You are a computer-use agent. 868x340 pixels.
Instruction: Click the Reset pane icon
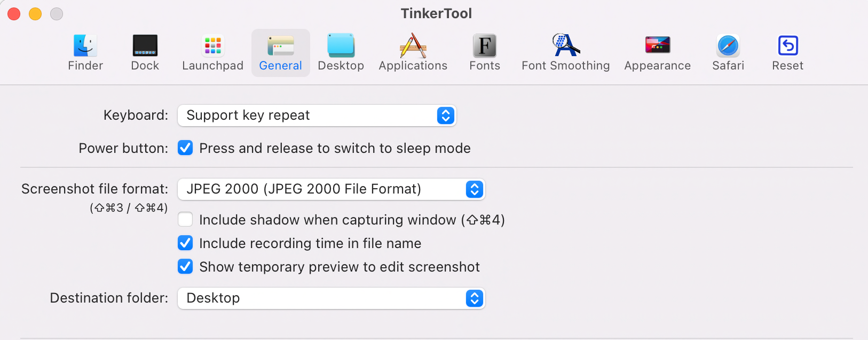coord(788,46)
